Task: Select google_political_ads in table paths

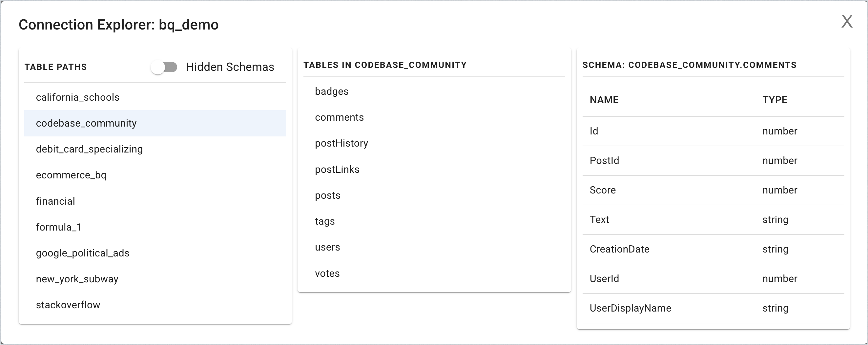Action: [x=83, y=253]
